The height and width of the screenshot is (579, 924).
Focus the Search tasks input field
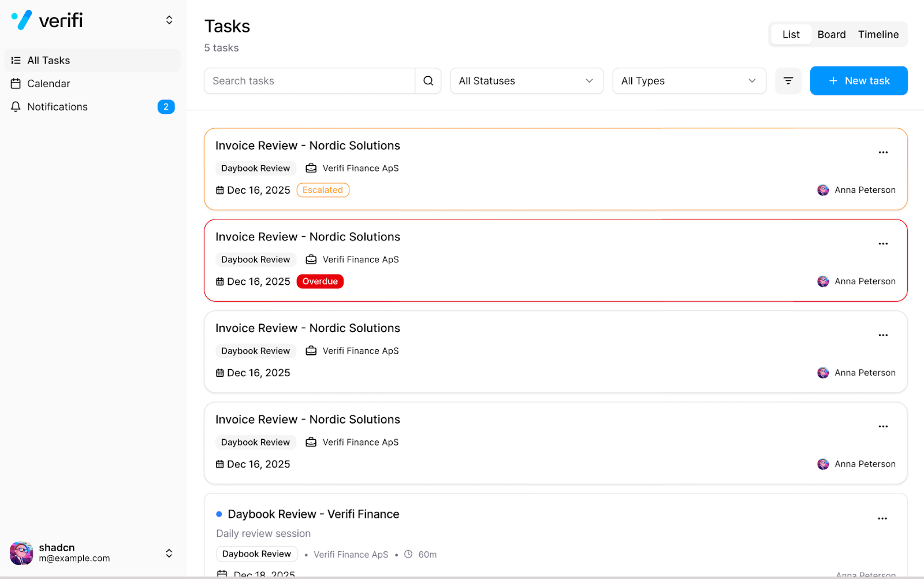[310, 81]
